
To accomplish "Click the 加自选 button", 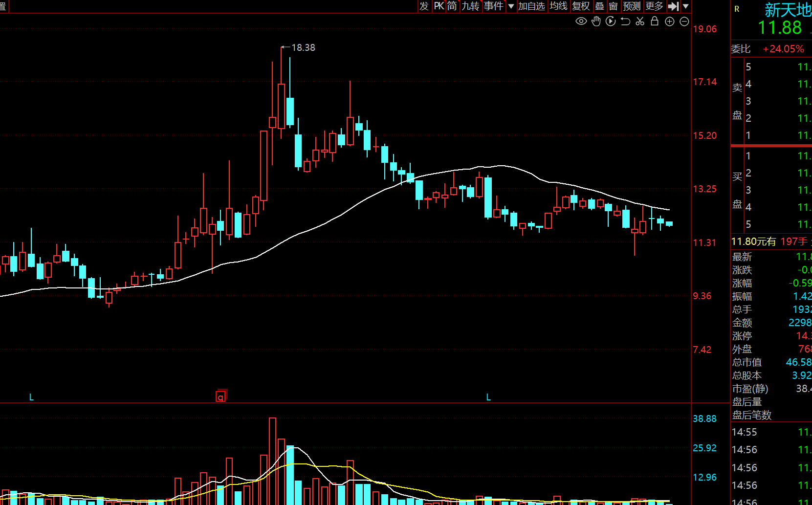I will (x=531, y=6).
